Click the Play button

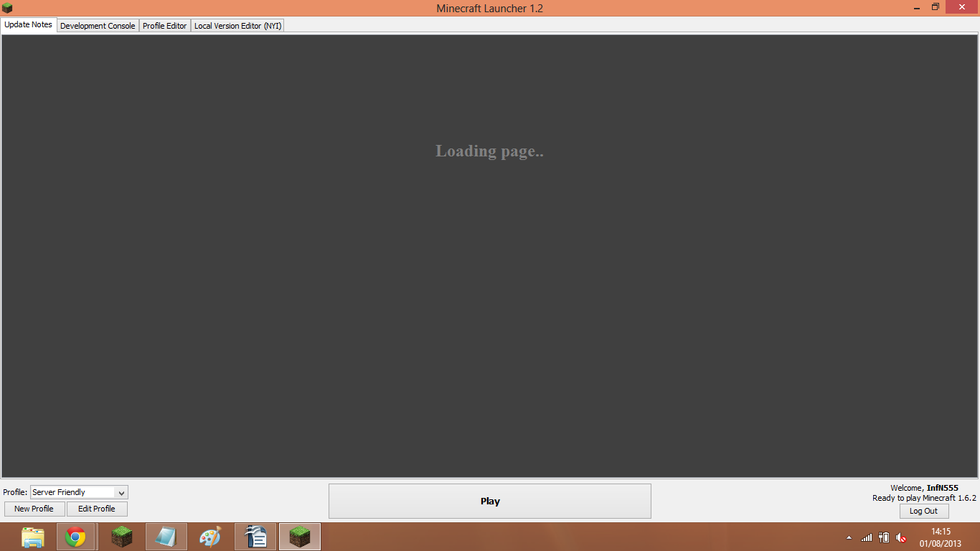(x=490, y=501)
